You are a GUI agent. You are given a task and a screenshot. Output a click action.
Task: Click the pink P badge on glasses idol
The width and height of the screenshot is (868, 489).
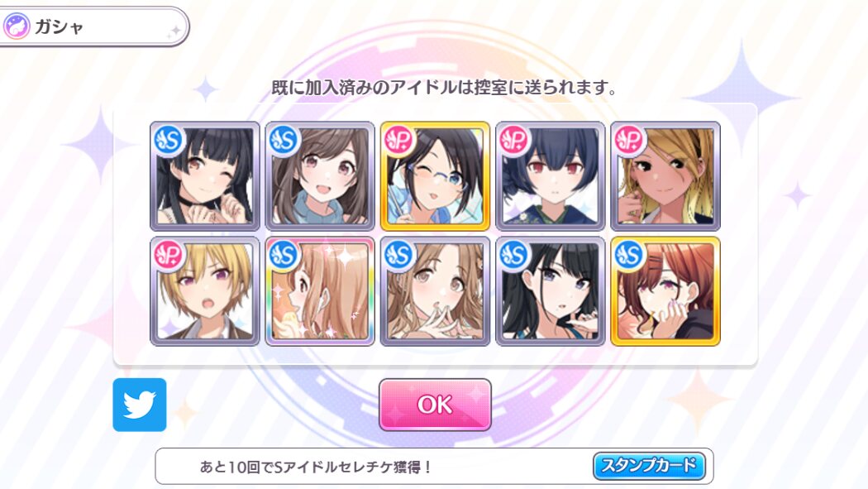coord(399,141)
